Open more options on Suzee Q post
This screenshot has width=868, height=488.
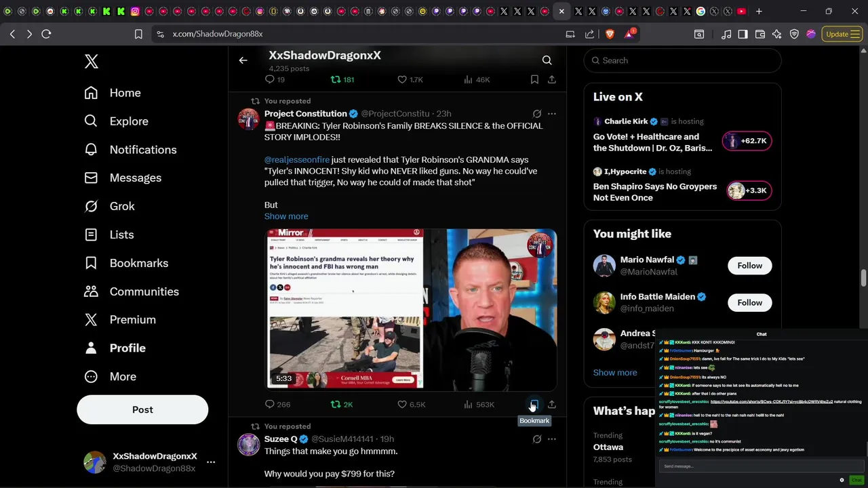click(552, 439)
